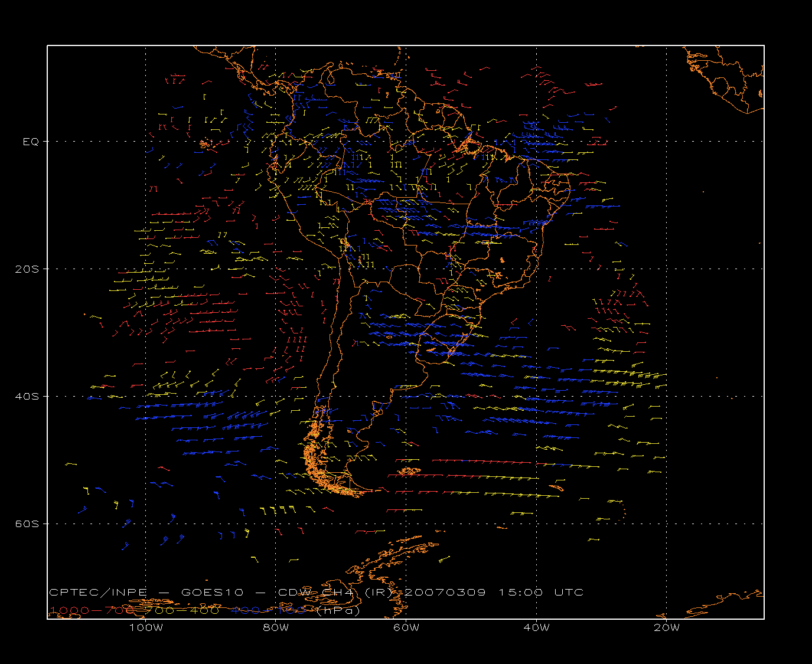Screen dimensions: 812x664
Task: Click the EQ latitude label
Action: [x=31, y=142]
